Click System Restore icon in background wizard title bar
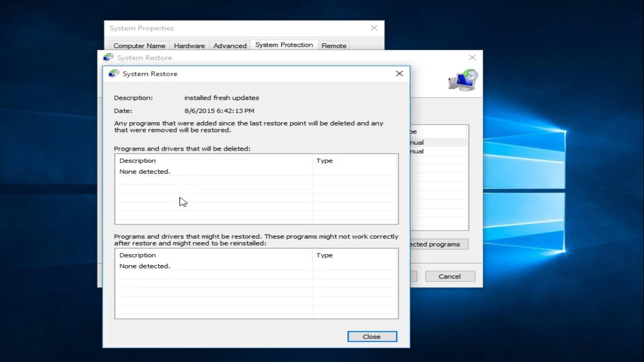Screen dimensions: 644x362 108,57
